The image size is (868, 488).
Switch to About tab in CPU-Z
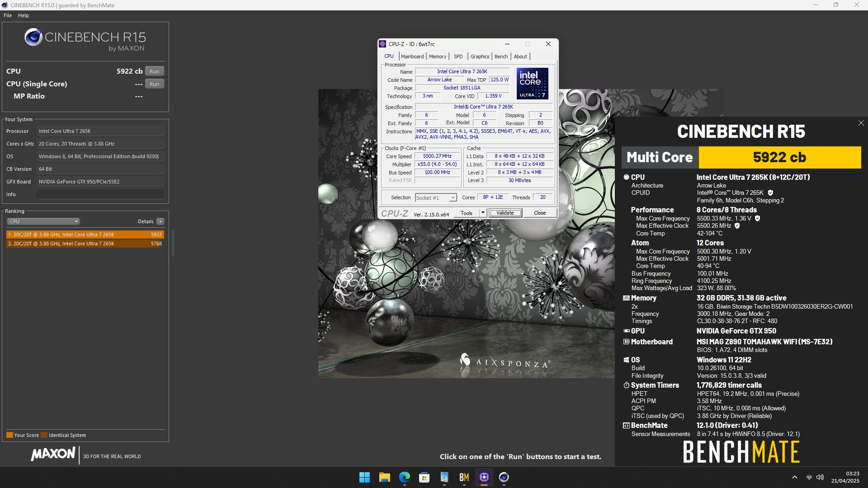[520, 56]
